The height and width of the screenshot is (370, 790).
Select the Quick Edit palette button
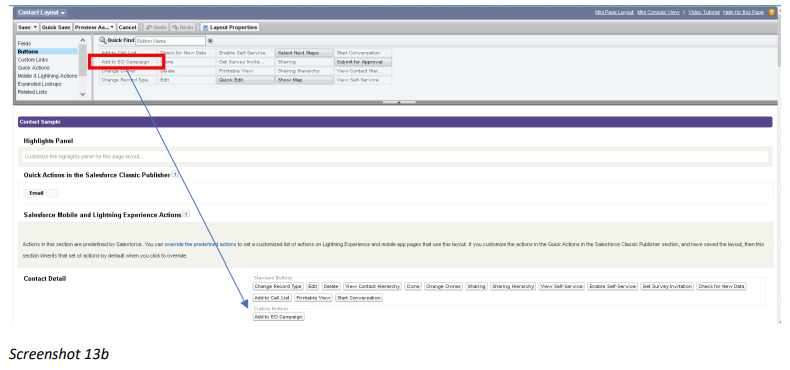[245, 80]
